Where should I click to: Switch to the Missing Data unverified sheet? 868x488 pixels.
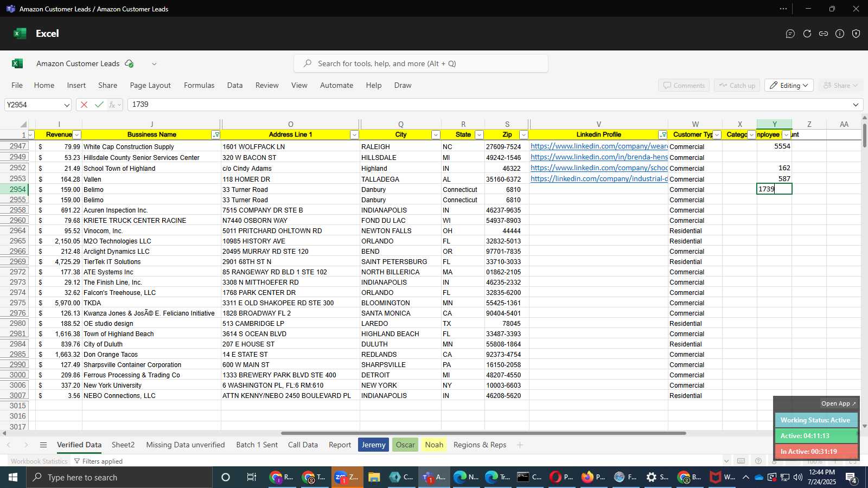(186, 445)
